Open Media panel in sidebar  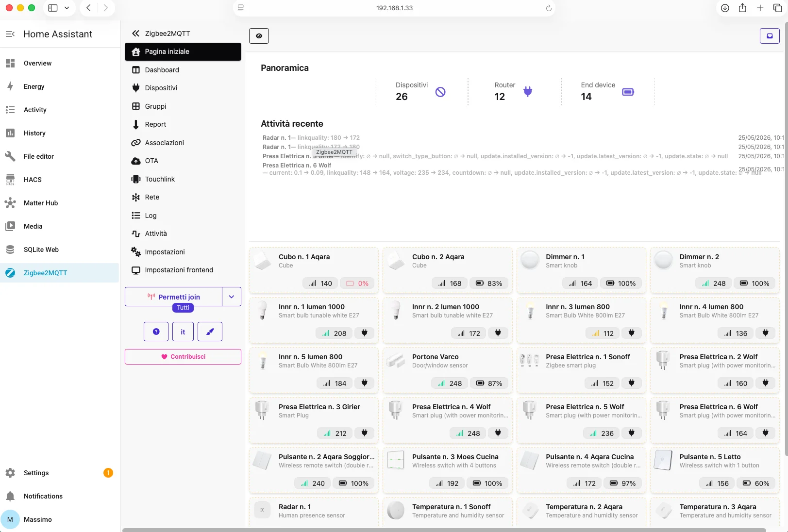tap(59, 226)
